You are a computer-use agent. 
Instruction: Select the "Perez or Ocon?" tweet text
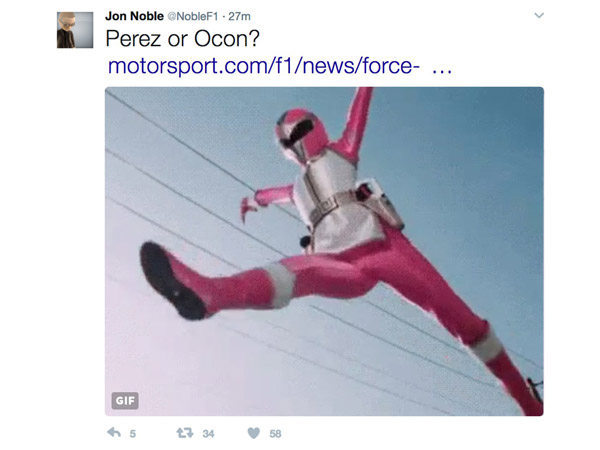coord(183,38)
